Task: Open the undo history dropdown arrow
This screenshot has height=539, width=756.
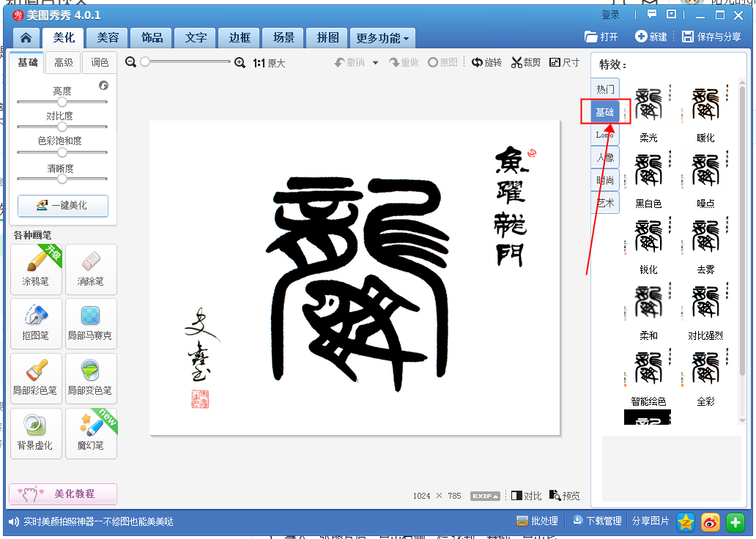Action: pos(375,63)
